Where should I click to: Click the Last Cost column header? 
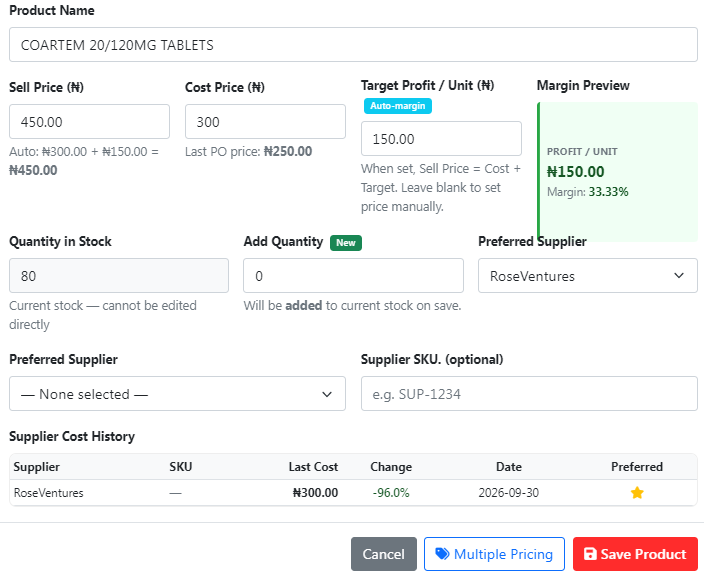(x=313, y=467)
